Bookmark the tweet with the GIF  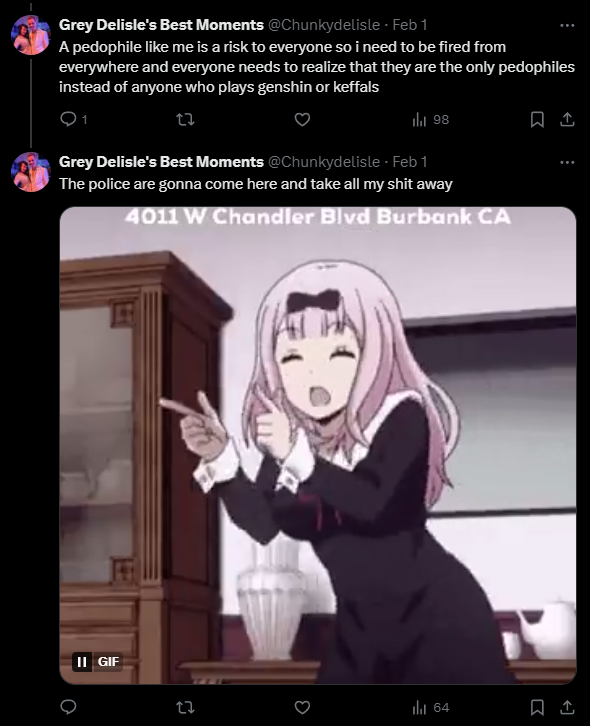pyautogui.click(x=537, y=707)
